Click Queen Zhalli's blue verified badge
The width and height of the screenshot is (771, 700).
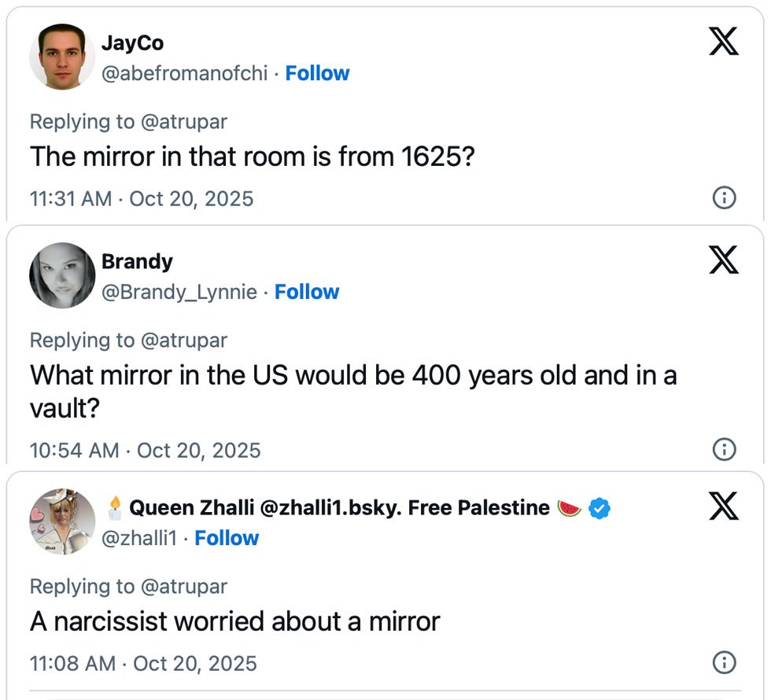coord(600,508)
